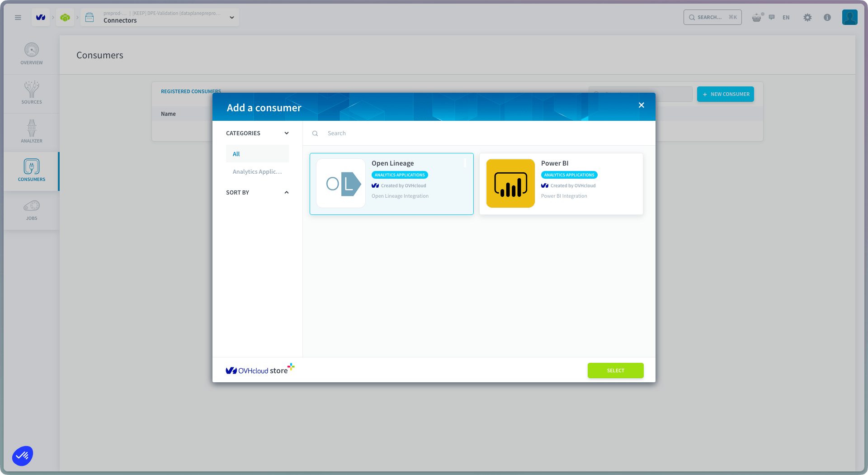Select the Open Lineage logo thumbnail

(341, 183)
